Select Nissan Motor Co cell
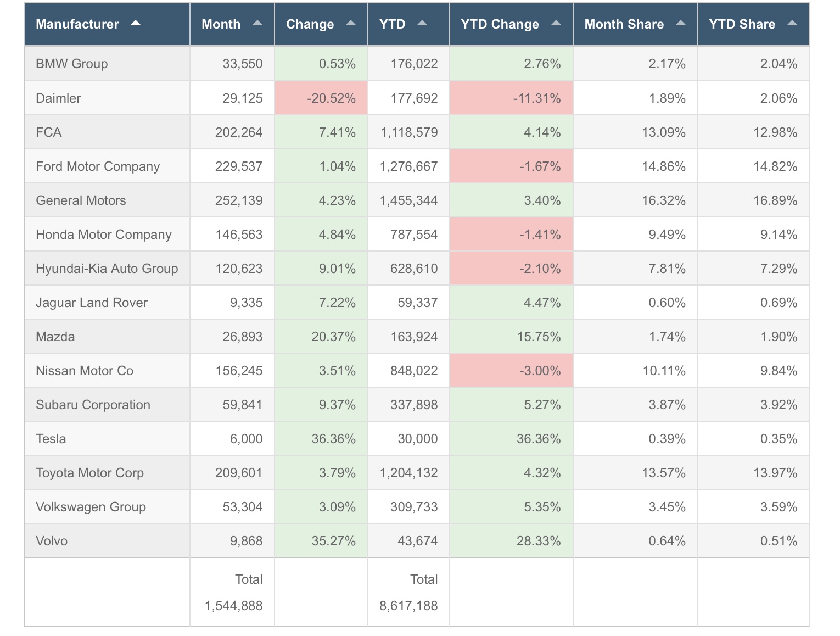 107,371
